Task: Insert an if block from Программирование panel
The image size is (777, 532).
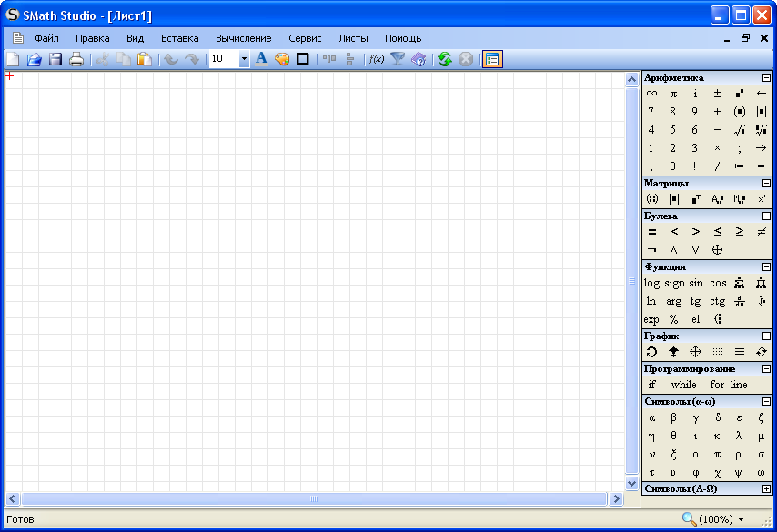Action: (652, 385)
